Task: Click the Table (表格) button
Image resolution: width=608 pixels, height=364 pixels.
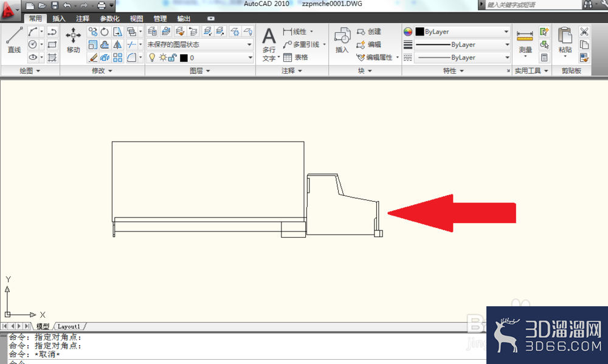Action: point(295,57)
